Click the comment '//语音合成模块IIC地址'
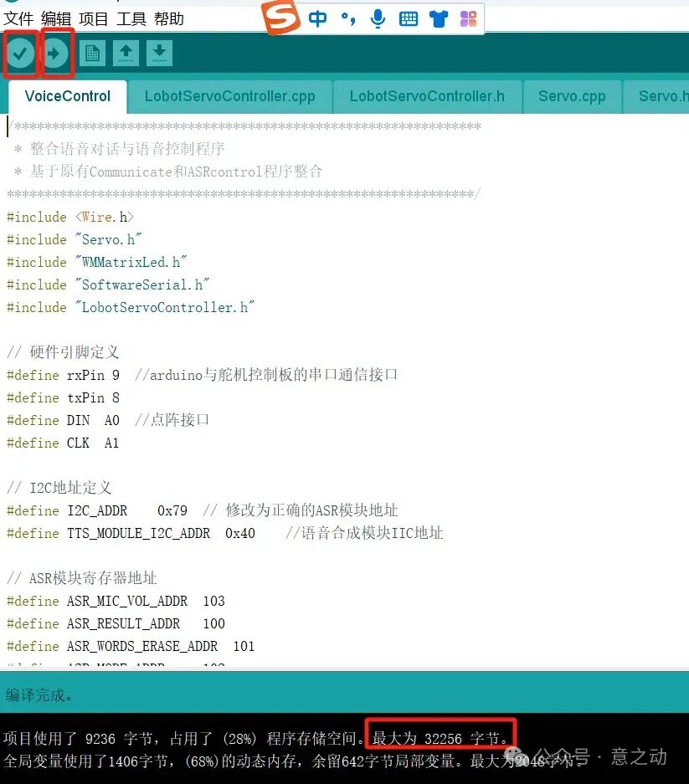The image size is (689, 784). click(x=364, y=534)
